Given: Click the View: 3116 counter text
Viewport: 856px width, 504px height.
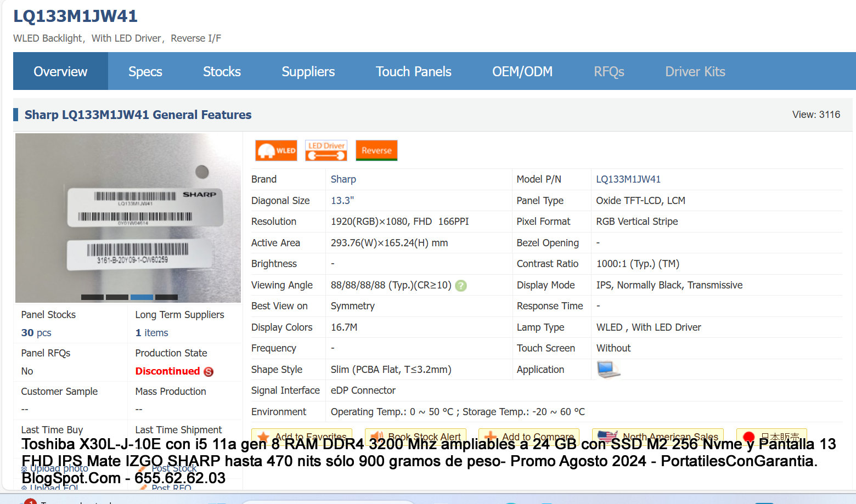Looking at the screenshot, I should (816, 115).
